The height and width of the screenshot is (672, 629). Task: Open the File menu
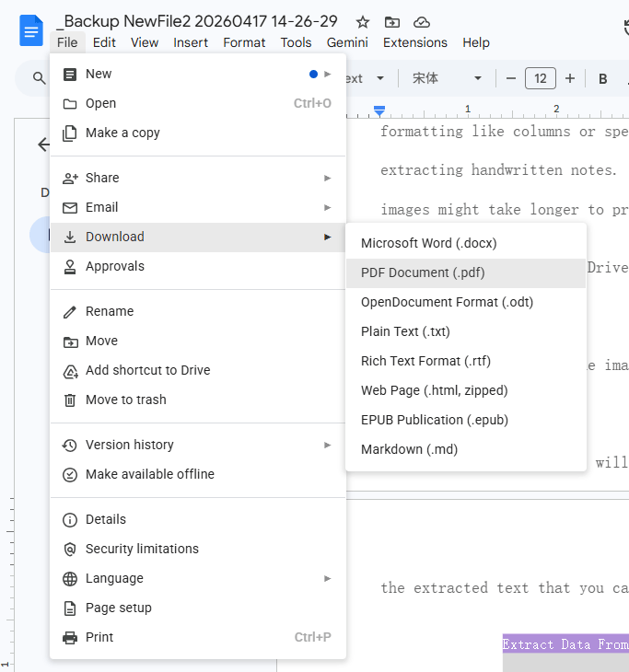(67, 43)
